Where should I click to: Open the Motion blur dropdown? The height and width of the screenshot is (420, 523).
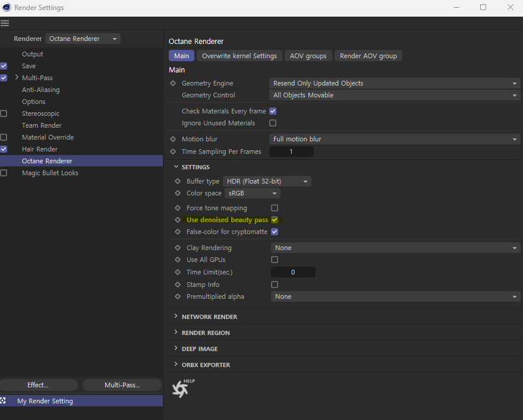[395, 139]
